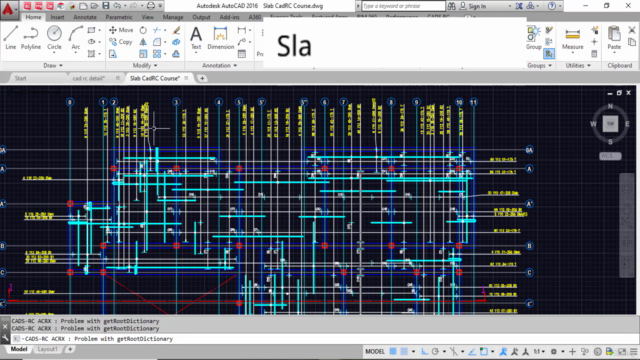Expand the Draw panel dropdown

pyautogui.click(x=53, y=65)
